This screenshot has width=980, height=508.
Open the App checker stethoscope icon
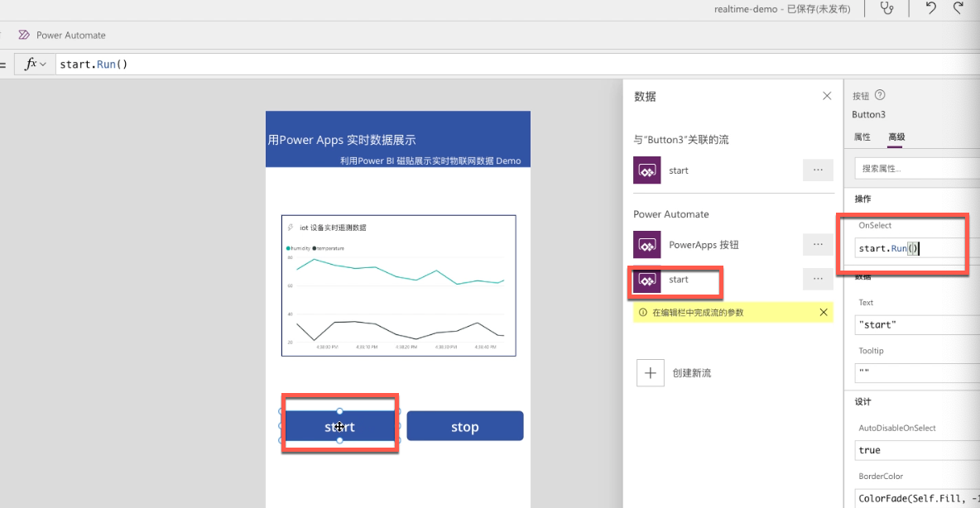tap(886, 8)
